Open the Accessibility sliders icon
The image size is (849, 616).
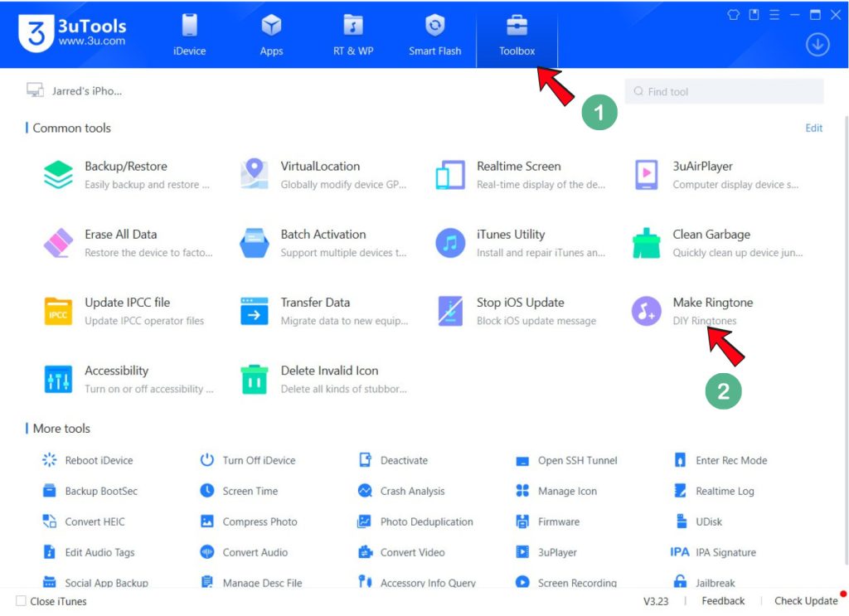pyautogui.click(x=58, y=380)
